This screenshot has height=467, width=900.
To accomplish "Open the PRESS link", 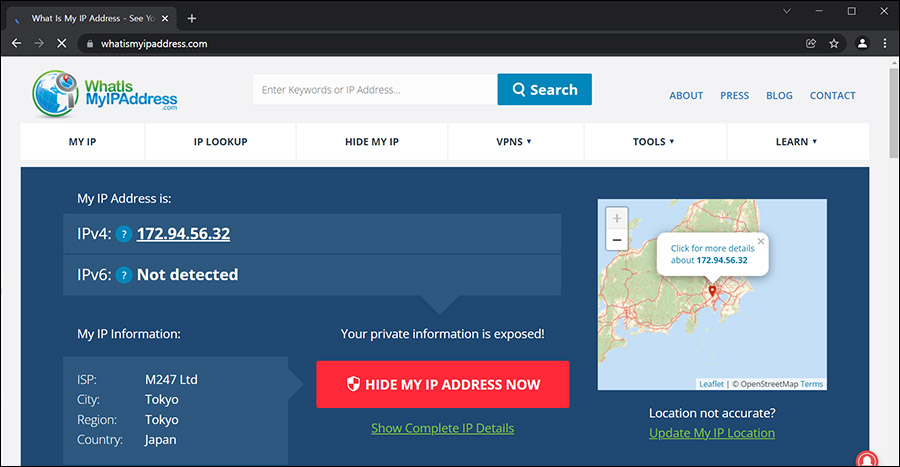I will 735,96.
